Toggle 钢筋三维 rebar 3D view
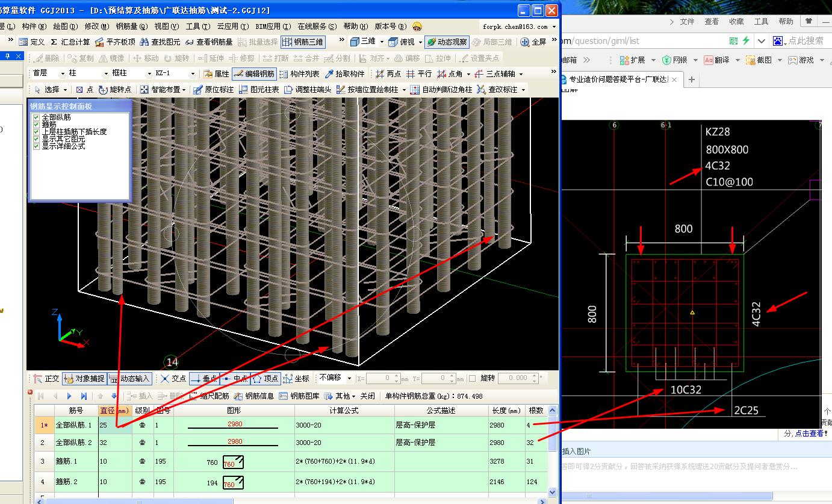832x504 pixels. pyautogui.click(x=303, y=42)
